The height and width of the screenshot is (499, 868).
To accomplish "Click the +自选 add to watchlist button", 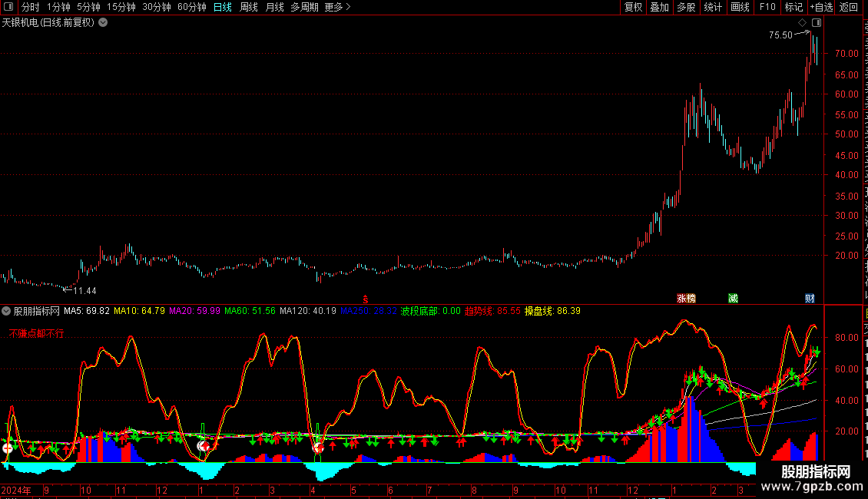I will (821, 7).
